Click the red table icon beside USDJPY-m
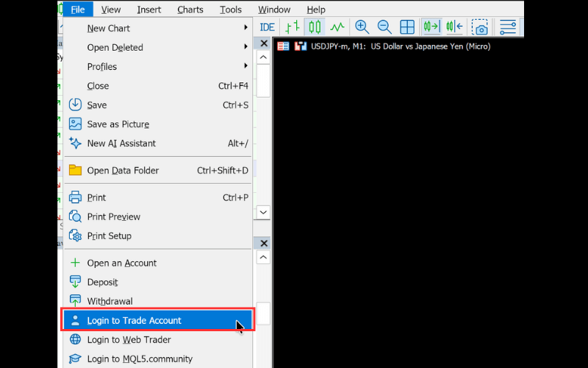 click(283, 46)
